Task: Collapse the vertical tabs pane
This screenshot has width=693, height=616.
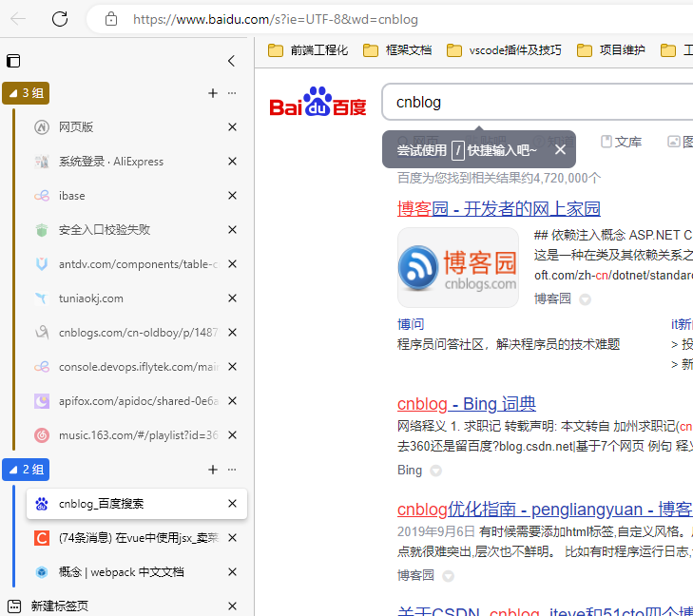Action: (232, 61)
